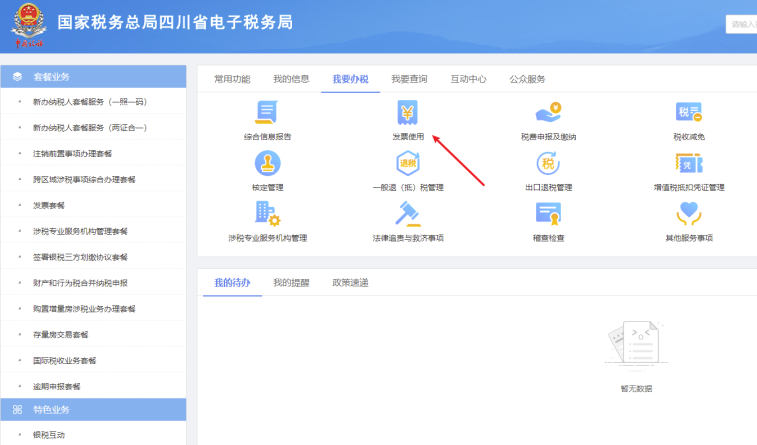The image size is (757, 445).
Task: Open the 公众服务 tab
Action: click(x=527, y=79)
